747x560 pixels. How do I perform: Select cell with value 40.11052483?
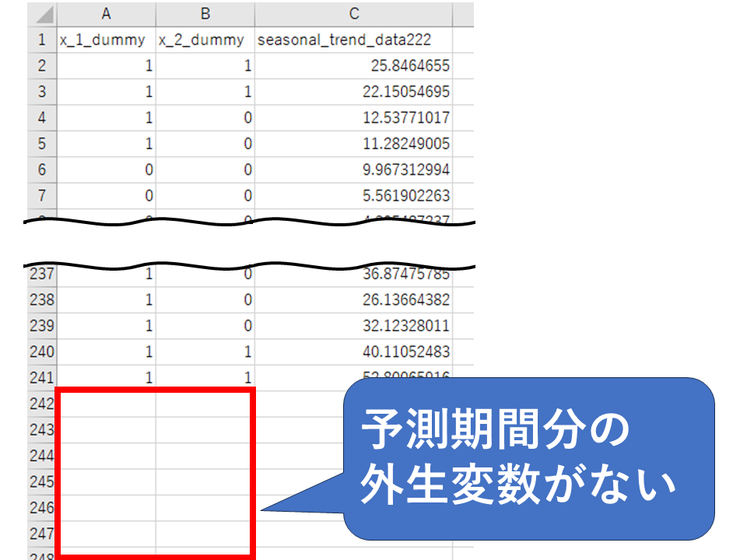point(353,352)
